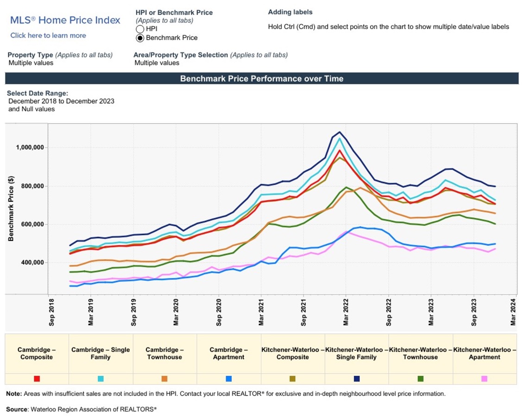Open the 'Click here to learn more' link
This screenshot has height=420, width=531.
pyautogui.click(x=48, y=36)
